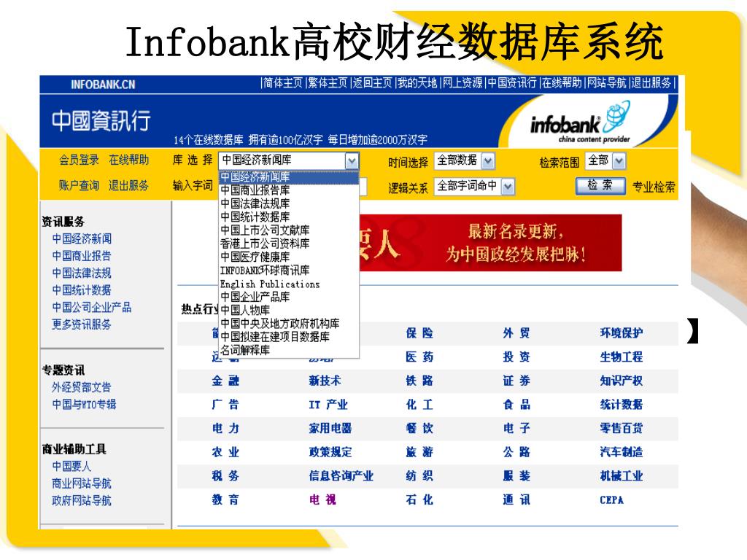Choose English Publications option
747x560 pixels.
point(289,284)
